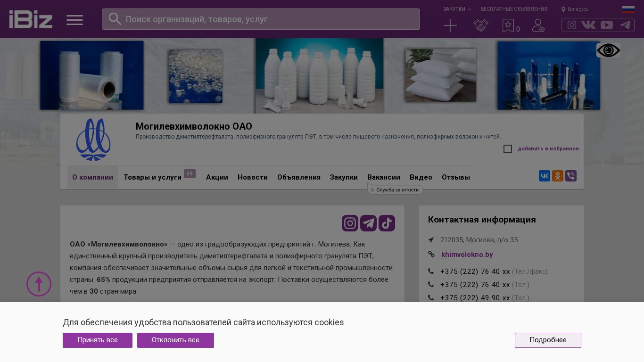644x362 pixels.
Task: Click the '39' products count badge
Action: click(x=190, y=173)
